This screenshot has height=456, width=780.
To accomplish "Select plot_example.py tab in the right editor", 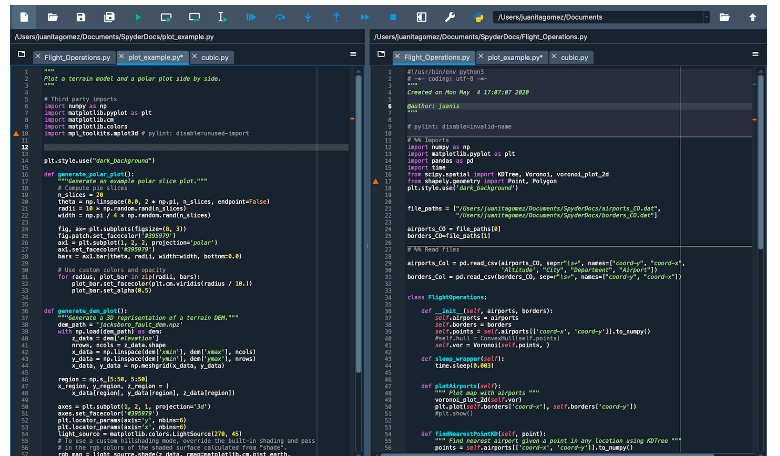I will 516,58.
